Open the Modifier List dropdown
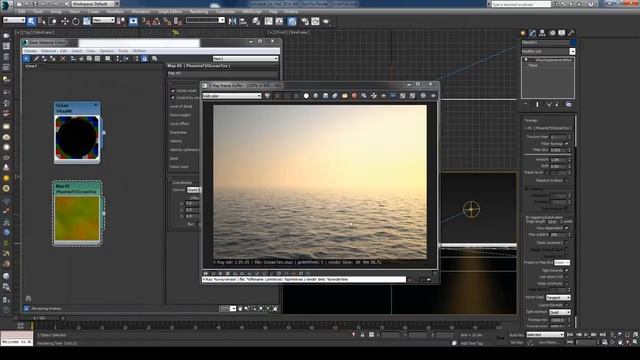The width and height of the screenshot is (640, 360). click(548, 51)
